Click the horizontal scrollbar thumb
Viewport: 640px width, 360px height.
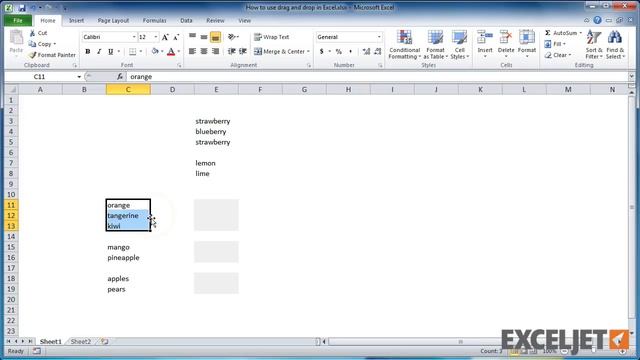coord(460,342)
